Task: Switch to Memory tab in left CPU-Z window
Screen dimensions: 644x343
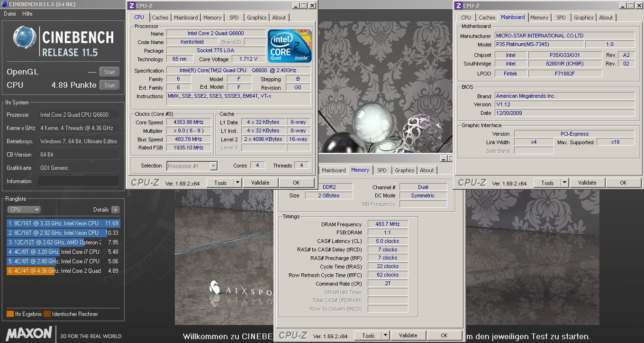Action: (212, 18)
